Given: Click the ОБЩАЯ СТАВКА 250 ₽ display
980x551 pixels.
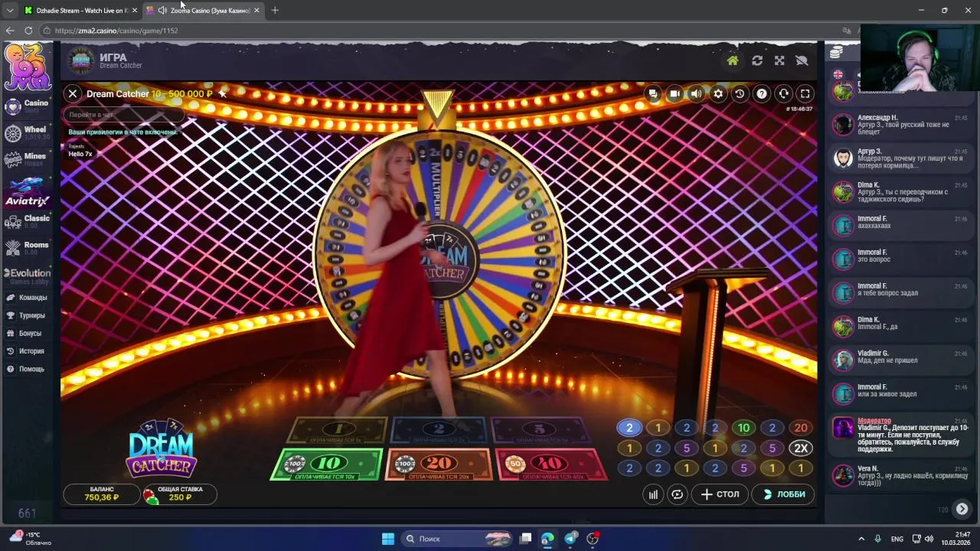Looking at the screenshot, I should [180, 494].
